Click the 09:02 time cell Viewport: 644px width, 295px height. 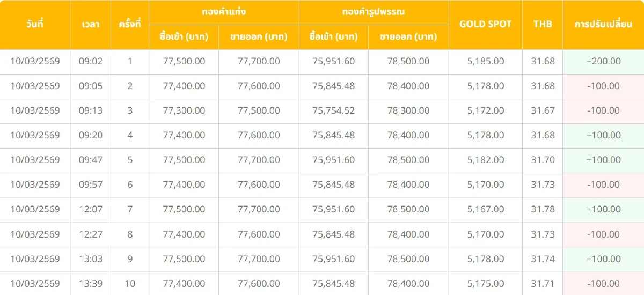coord(90,61)
